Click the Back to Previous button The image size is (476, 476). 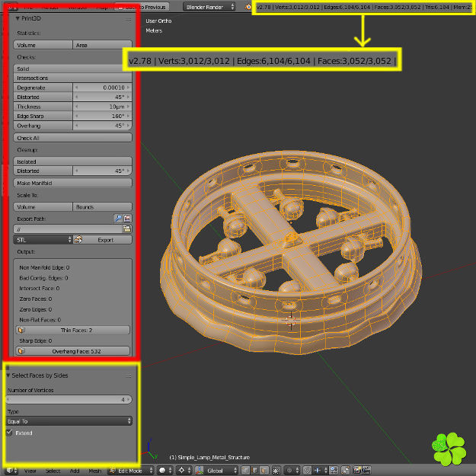142,7
